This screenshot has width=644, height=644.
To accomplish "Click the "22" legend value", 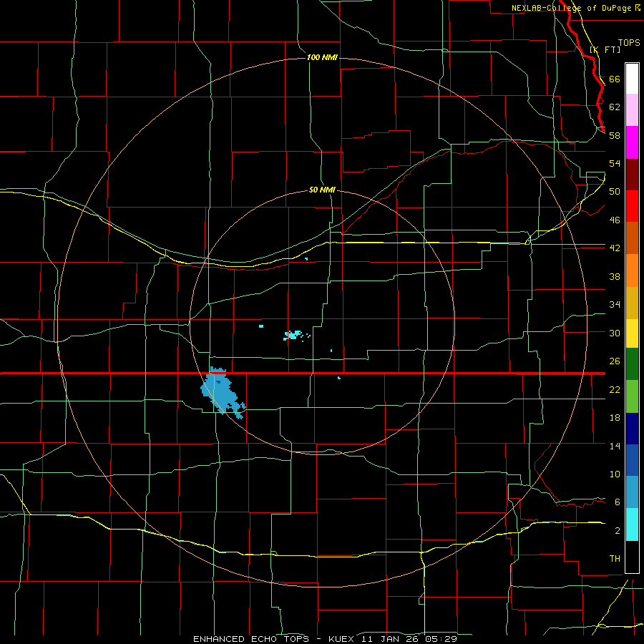I will coord(615,390).
